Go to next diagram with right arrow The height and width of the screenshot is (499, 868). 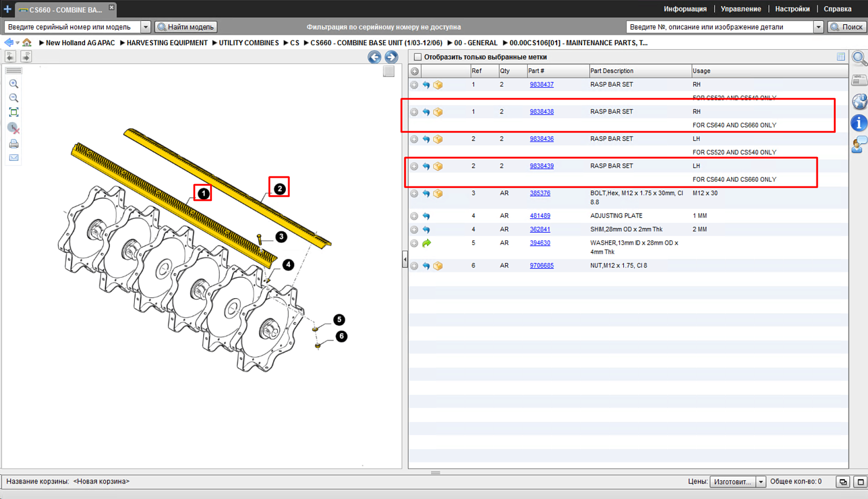tap(391, 57)
